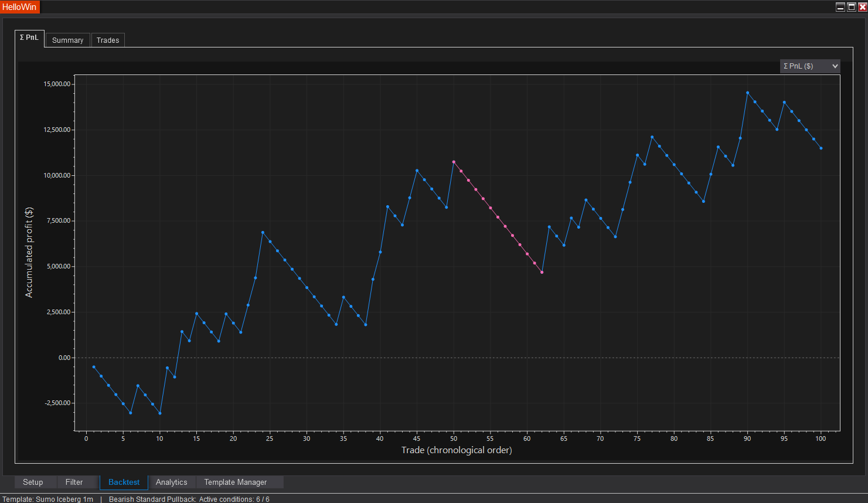Click the 12,500.00 y-axis label
868x503 pixels.
(x=57, y=130)
